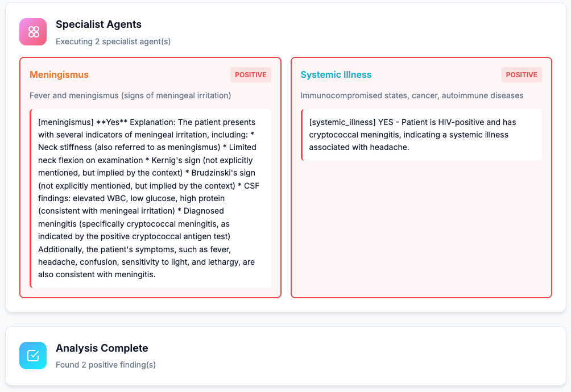This screenshot has width=571, height=392.
Task: Click the Systemic Illness explanation text box
Action: [x=421, y=135]
